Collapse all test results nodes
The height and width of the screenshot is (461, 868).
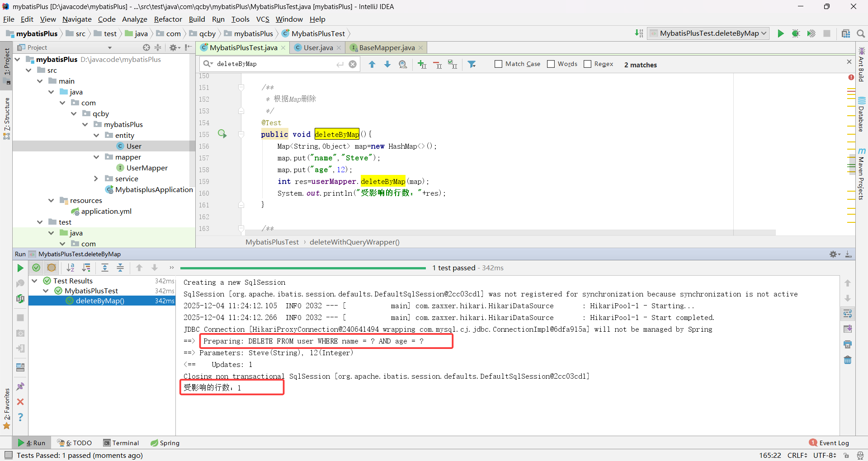click(x=120, y=268)
